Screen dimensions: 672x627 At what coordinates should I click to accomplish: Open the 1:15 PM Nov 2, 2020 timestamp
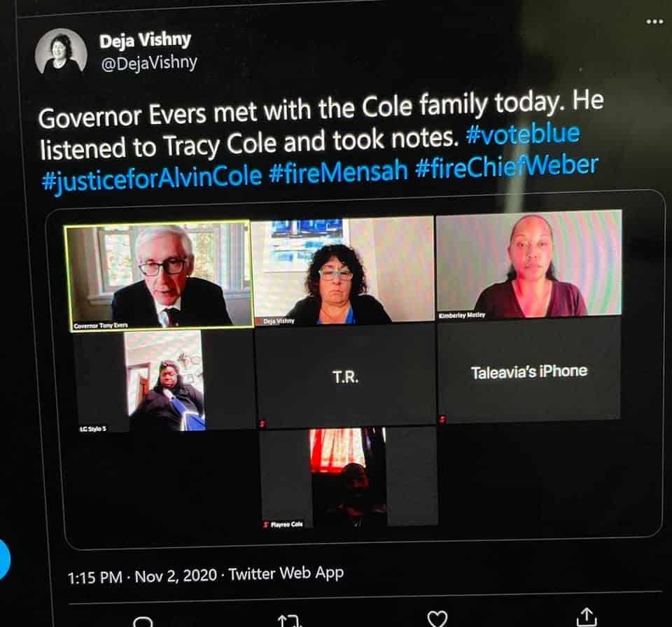coord(142,577)
